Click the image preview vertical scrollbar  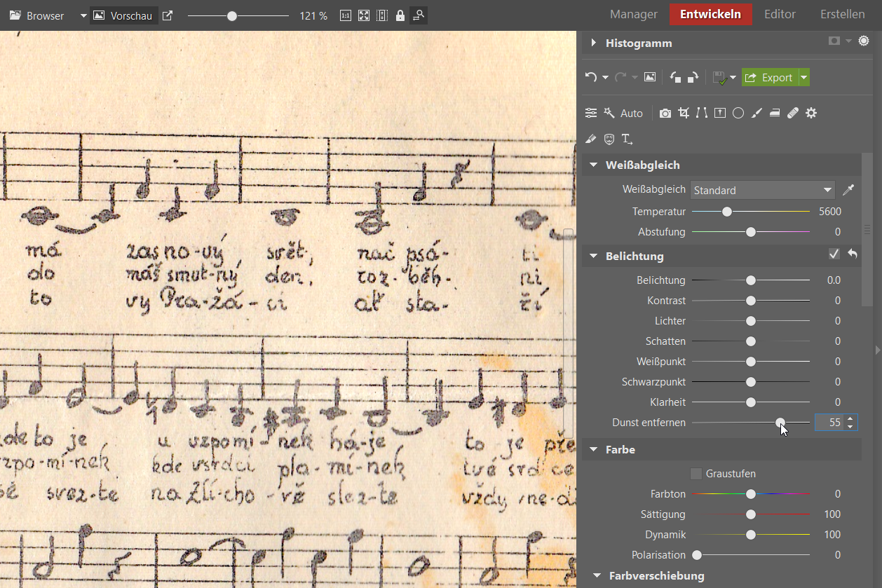tap(569, 334)
